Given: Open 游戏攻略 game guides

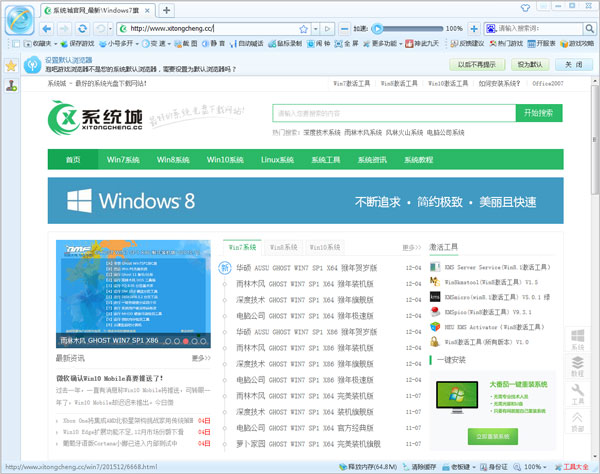Looking at the screenshot, I should [577, 44].
